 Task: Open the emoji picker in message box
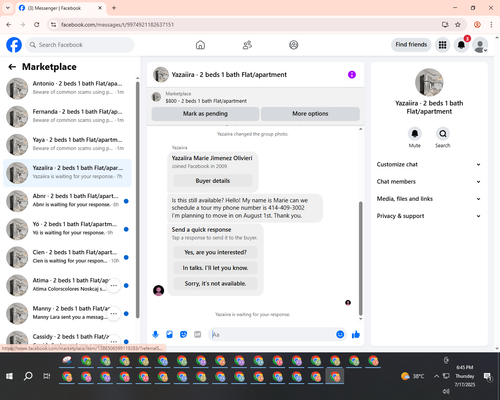click(340, 334)
